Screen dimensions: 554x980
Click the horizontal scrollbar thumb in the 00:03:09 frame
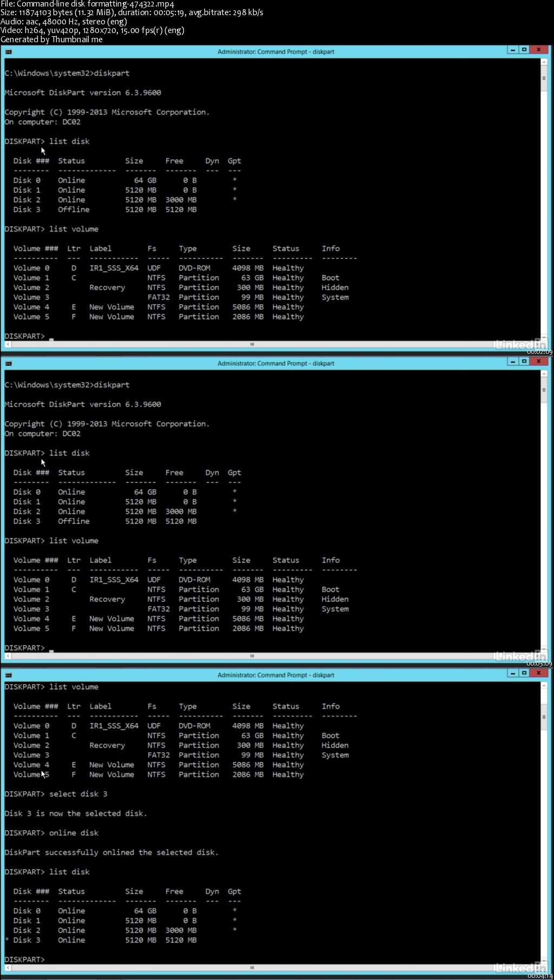coord(252,656)
